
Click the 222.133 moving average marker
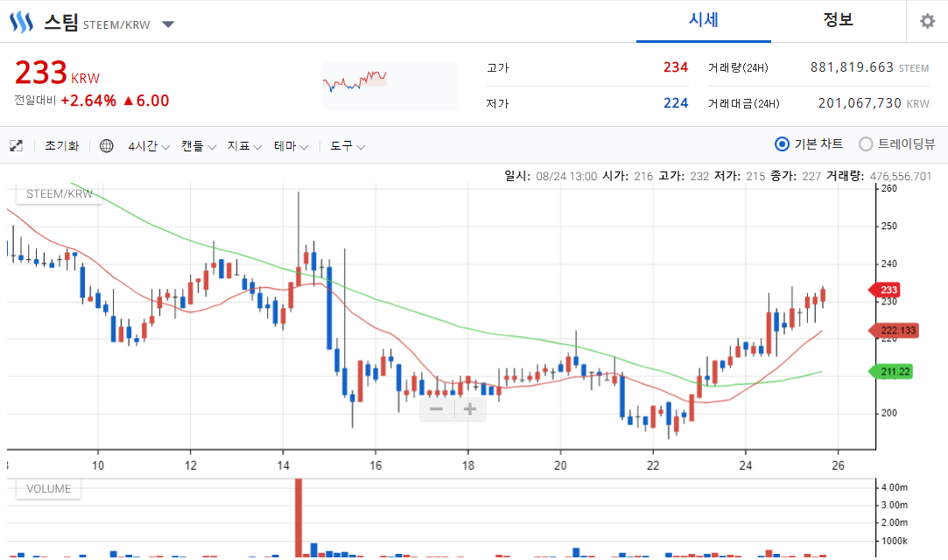click(894, 331)
